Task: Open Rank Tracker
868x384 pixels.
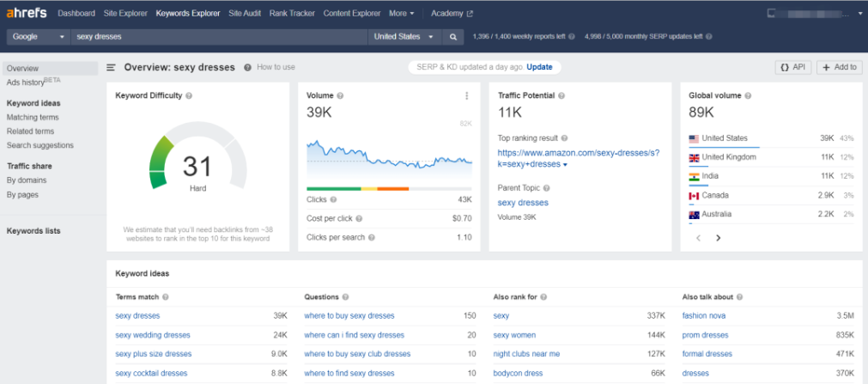Action: pos(292,13)
